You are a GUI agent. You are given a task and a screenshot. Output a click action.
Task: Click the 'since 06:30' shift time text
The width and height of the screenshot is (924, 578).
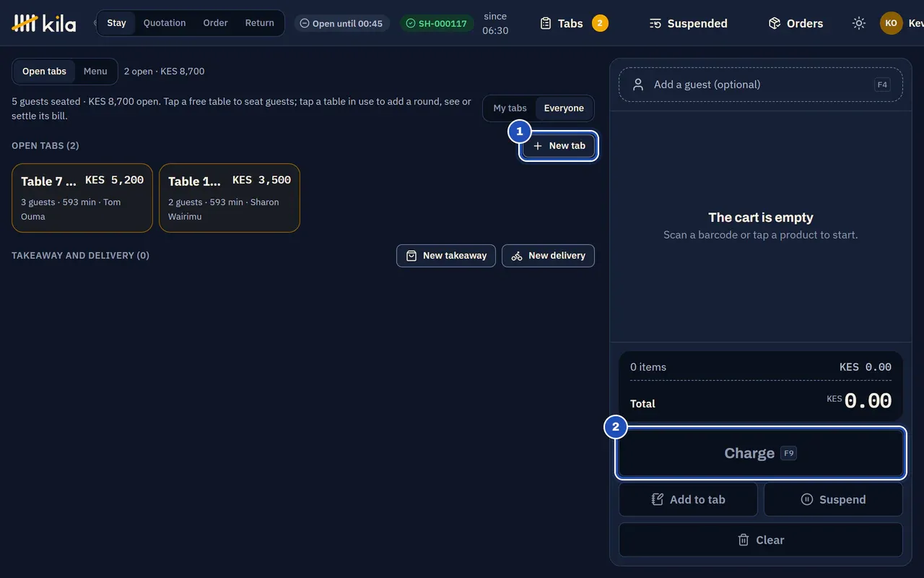495,23
